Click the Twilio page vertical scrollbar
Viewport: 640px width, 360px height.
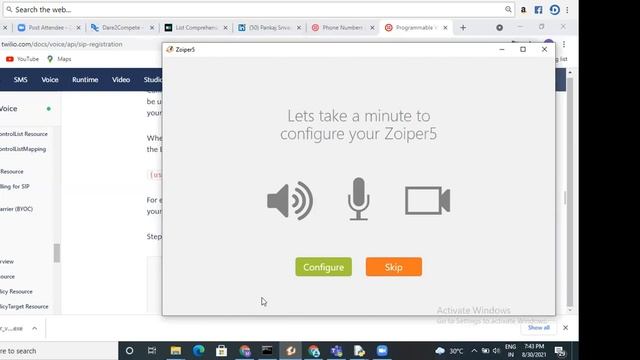[x=570, y=192]
